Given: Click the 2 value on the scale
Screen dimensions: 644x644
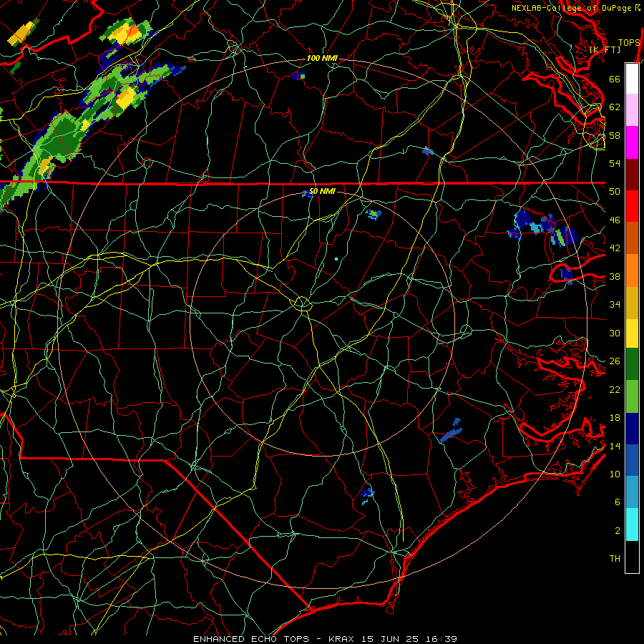Looking at the screenshot, I should pyautogui.click(x=618, y=531).
